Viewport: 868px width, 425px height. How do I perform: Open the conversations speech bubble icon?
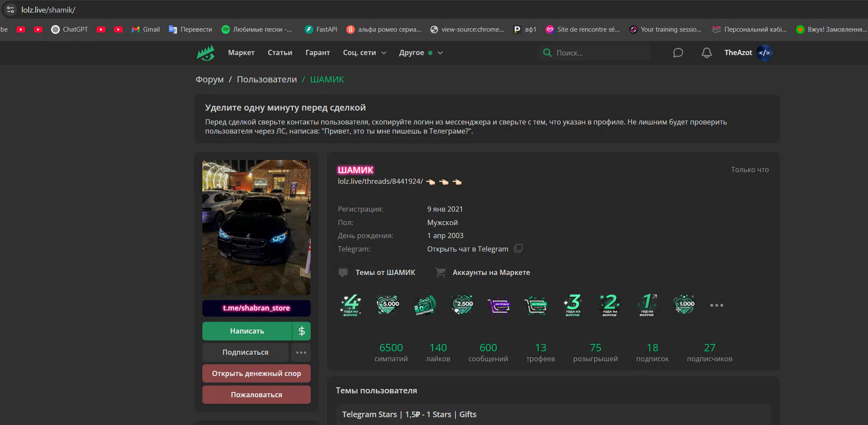pyautogui.click(x=678, y=53)
